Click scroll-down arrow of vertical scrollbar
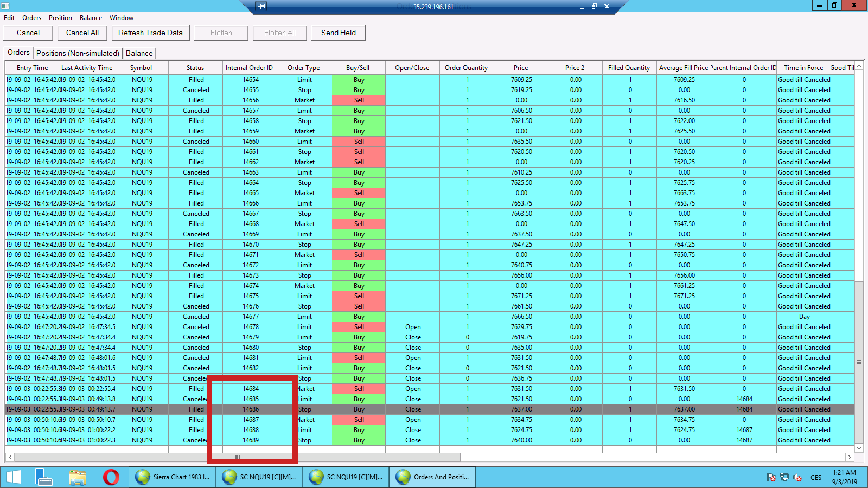 point(859,448)
